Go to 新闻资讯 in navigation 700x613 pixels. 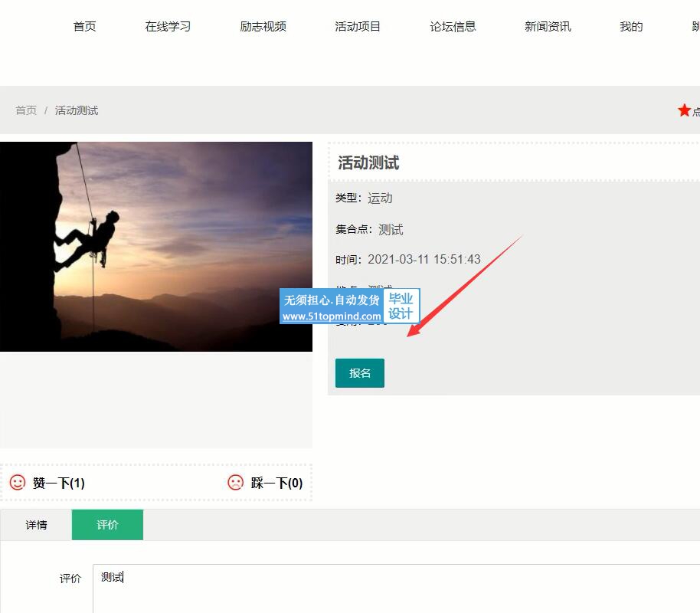(x=548, y=27)
